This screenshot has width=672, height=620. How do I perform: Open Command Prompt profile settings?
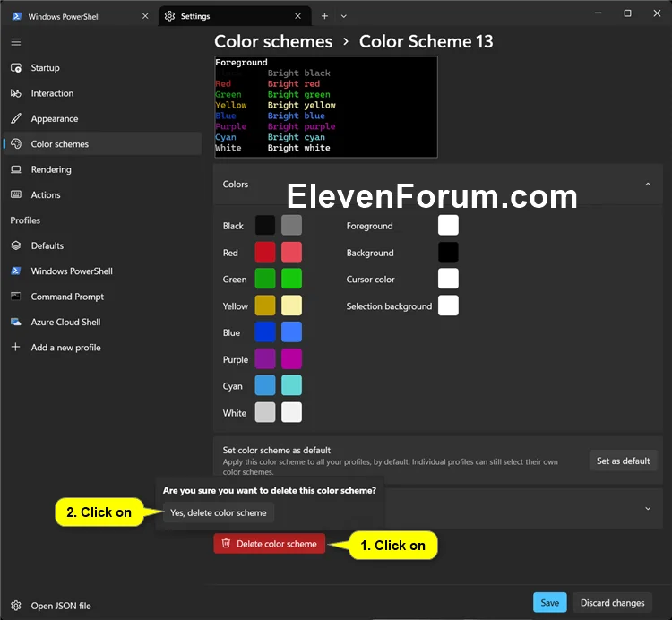tap(102, 296)
